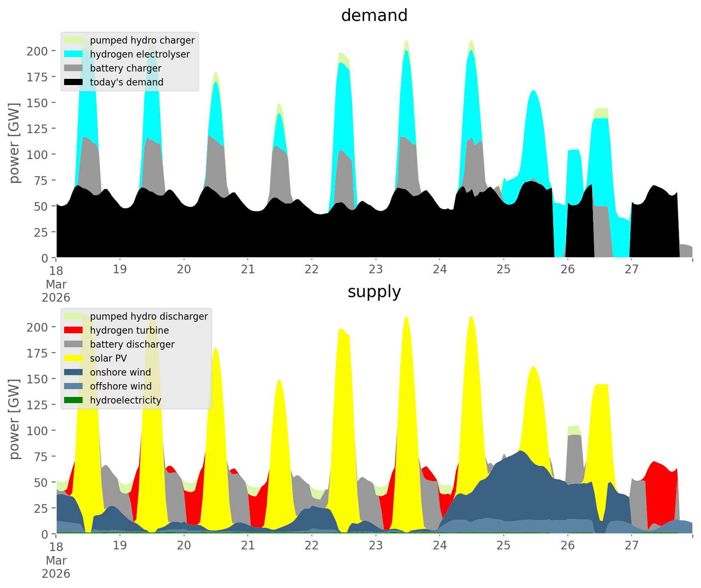Click the "Mar 2026" label under supply chart

click(56, 567)
